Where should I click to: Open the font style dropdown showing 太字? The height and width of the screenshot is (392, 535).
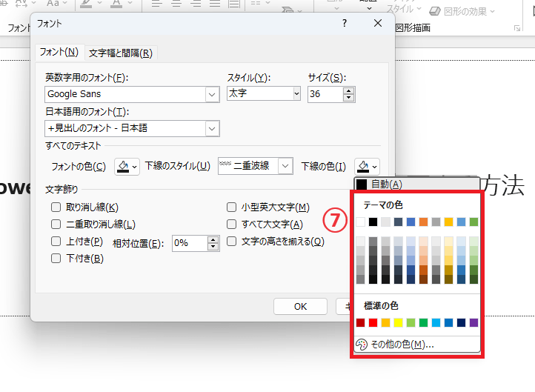pos(296,93)
